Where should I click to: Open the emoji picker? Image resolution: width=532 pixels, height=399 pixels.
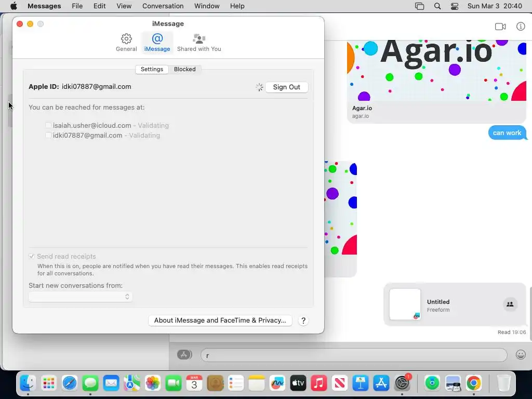click(x=521, y=355)
